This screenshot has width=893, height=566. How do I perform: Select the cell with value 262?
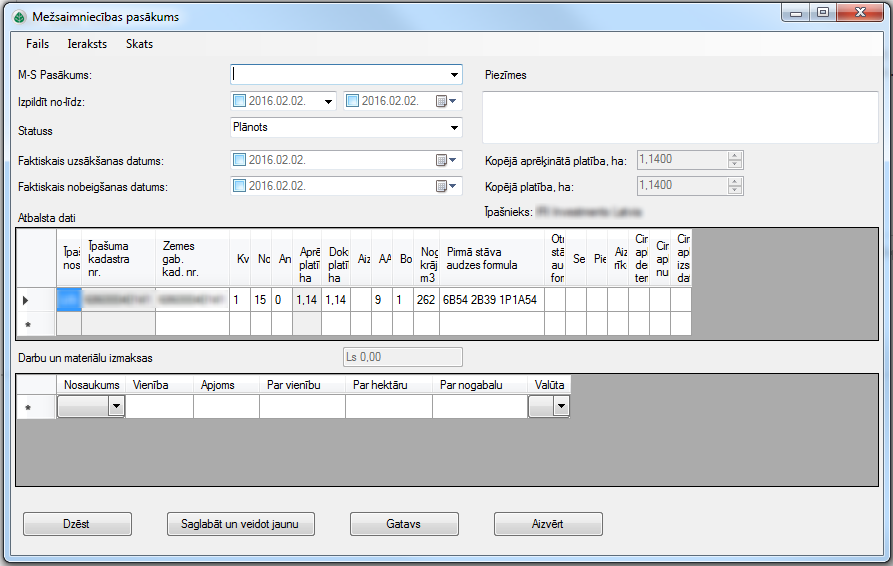click(426, 300)
